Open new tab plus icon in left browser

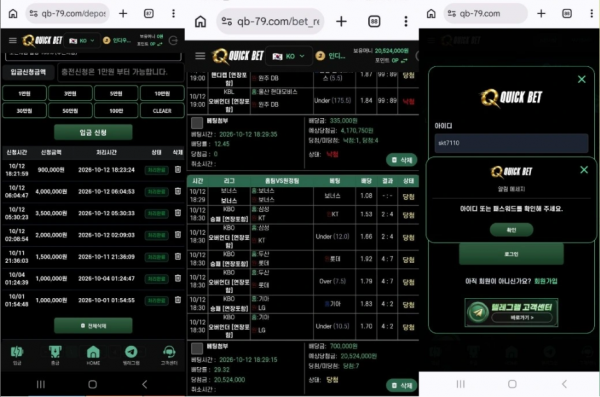123,14
